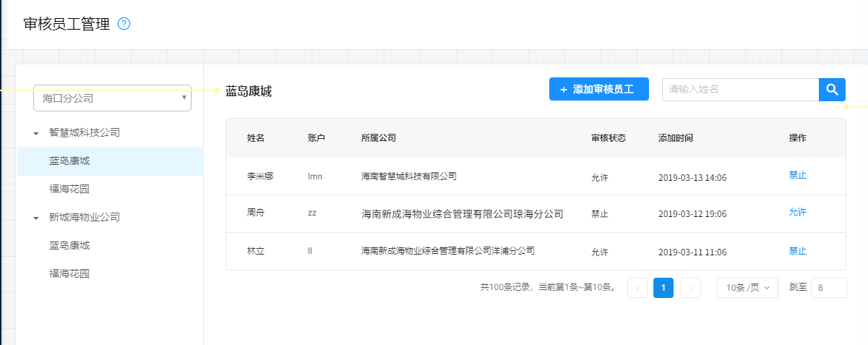Open the 海口分公司 company dropdown

click(x=112, y=98)
